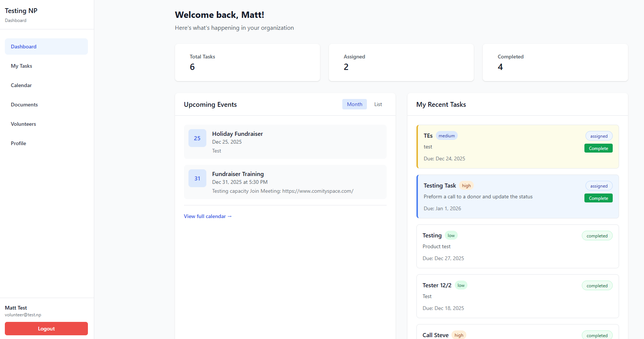Switch Upcoming Events to List view
This screenshot has width=644, height=339.
pos(378,104)
